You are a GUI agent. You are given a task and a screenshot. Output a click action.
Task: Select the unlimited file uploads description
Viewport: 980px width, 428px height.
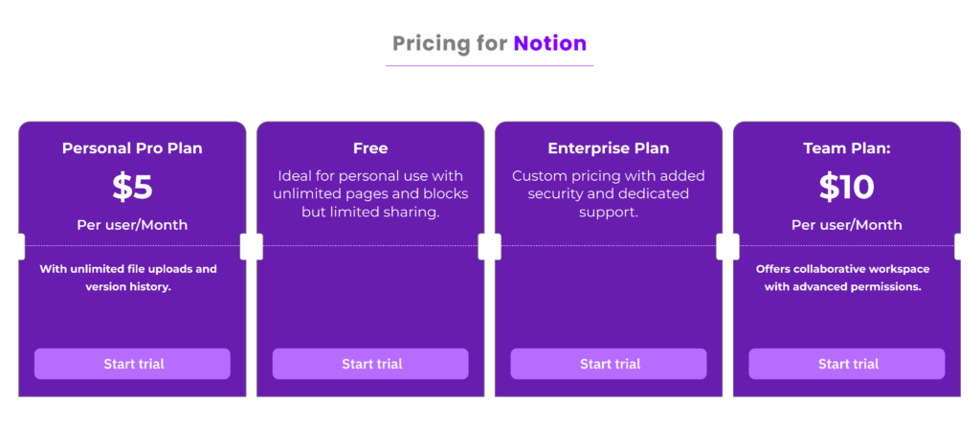[128, 278]
